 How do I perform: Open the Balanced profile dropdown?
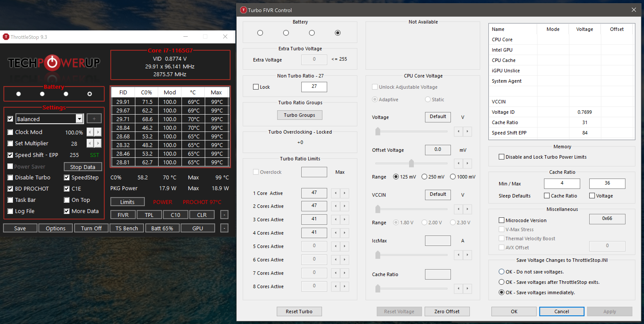(x=79, y=119)
